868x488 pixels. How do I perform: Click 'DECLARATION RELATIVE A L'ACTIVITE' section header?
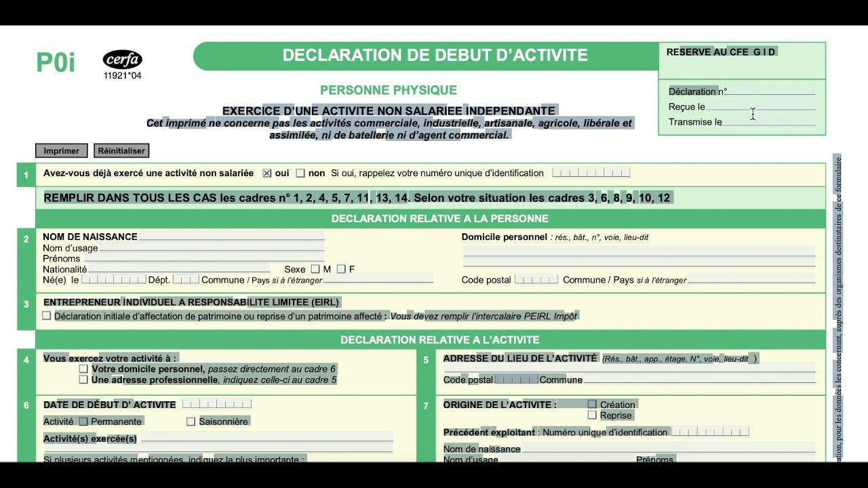(440, 340)
